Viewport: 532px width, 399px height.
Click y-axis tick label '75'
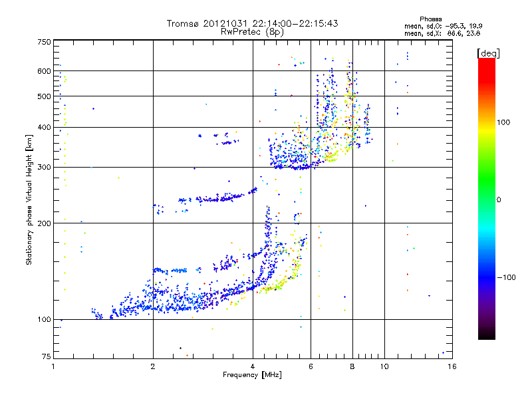[x=47, y=356]
